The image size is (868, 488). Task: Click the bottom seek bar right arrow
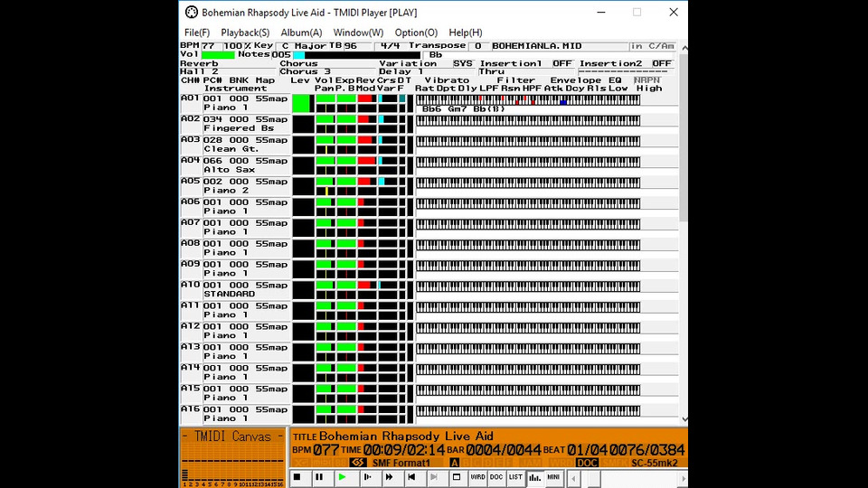pyautogui.click(x=684, y=478)
